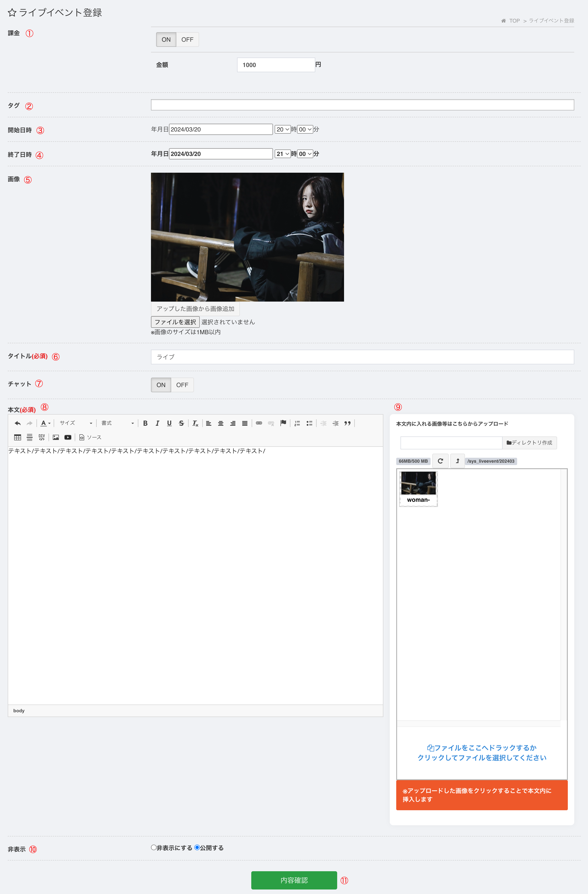Open the 書式 format dropdown
The width and height of the screenshot is (588, 894).
117,423
